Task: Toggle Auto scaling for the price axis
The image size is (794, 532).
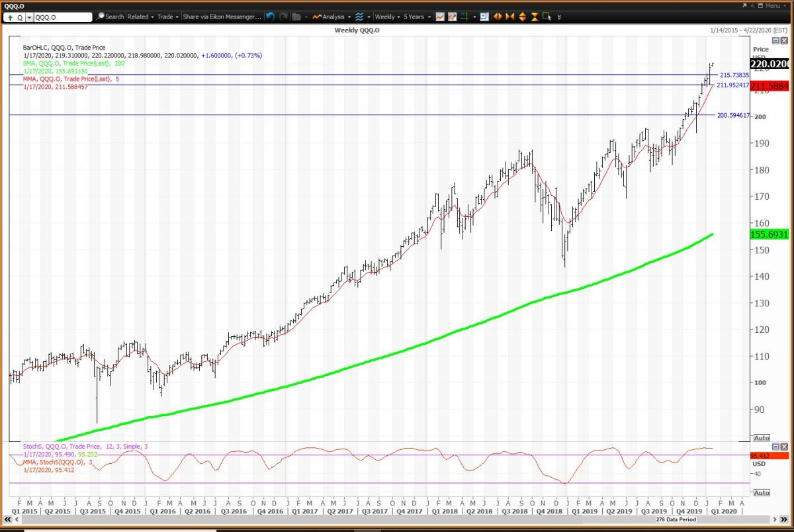Action: tap(760, 437)
